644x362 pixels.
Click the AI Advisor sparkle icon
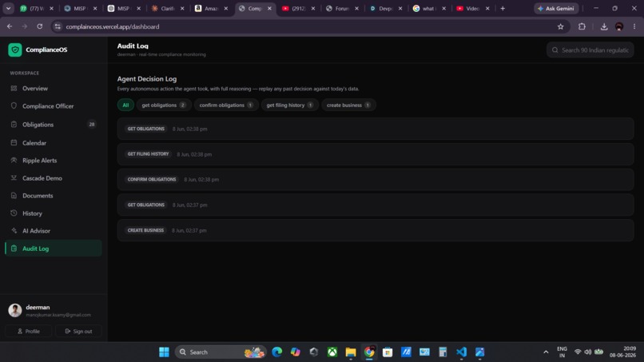tap(14, 230)
